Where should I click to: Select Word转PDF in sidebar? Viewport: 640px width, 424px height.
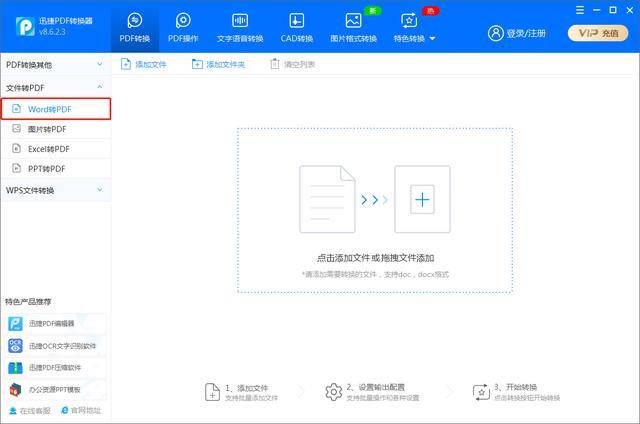[x=56, y=109]
